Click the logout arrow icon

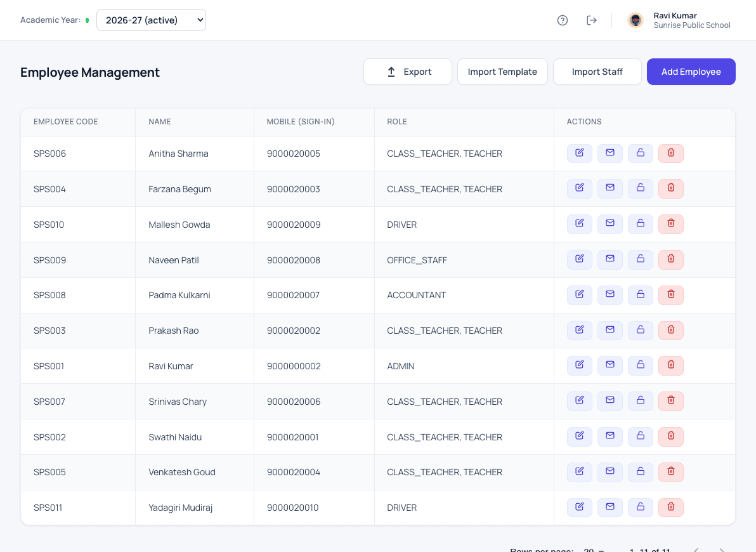(592, 20)
